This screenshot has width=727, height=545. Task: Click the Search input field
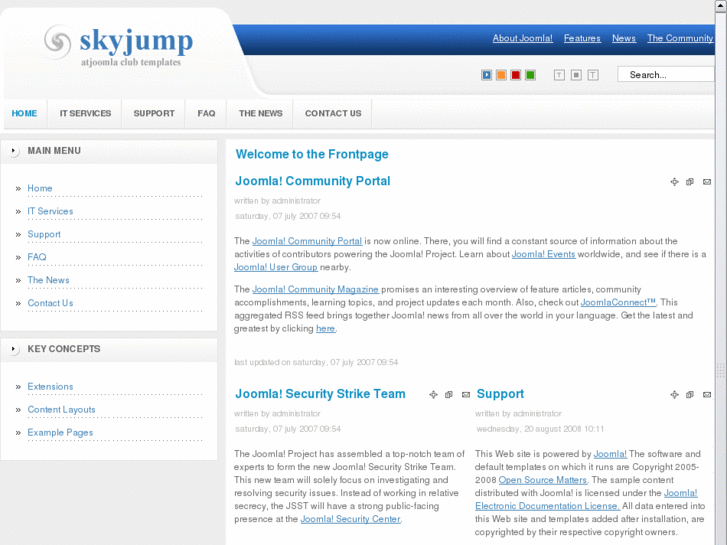pyautogui.click(x=666, y=75)
